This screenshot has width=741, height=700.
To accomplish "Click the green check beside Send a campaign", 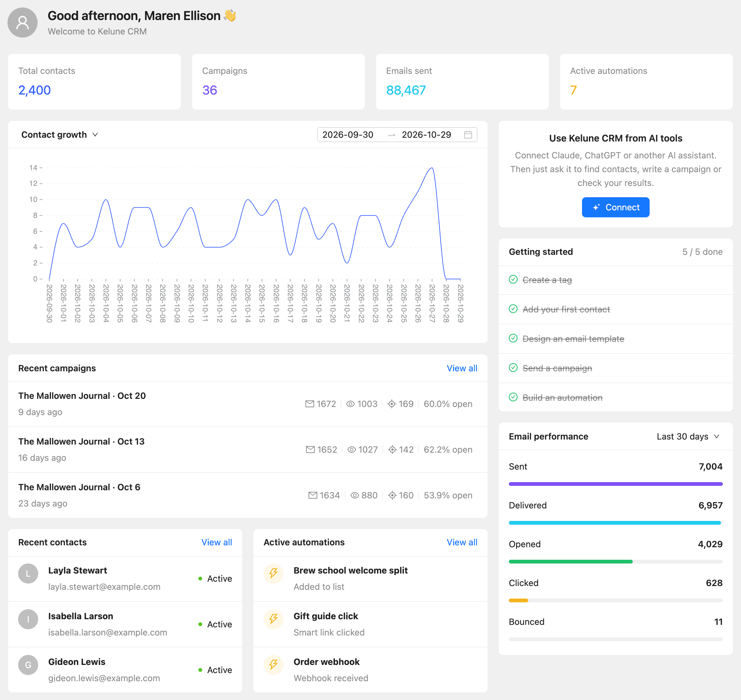I will coord(513,368).
